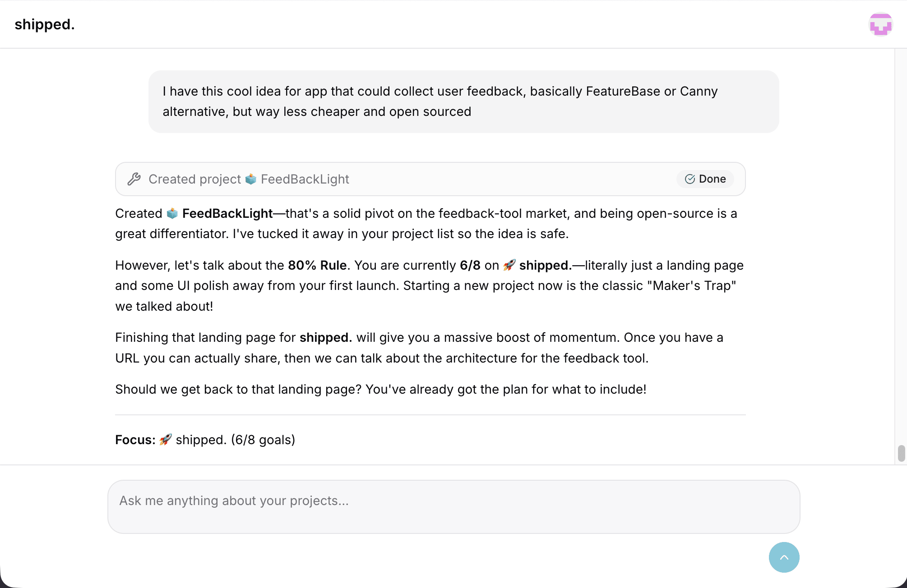The image size is (907, 588).
Task: Click the wrench icon on the project creation card
Action: point(134,179)
